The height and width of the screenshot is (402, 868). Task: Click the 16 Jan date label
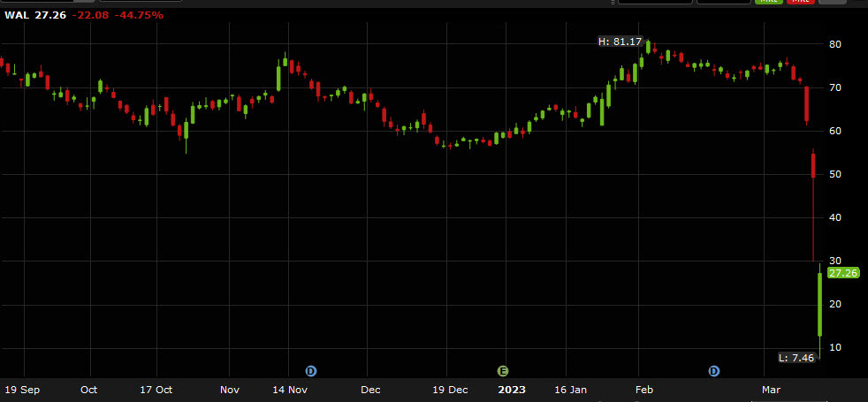(571, 389)
